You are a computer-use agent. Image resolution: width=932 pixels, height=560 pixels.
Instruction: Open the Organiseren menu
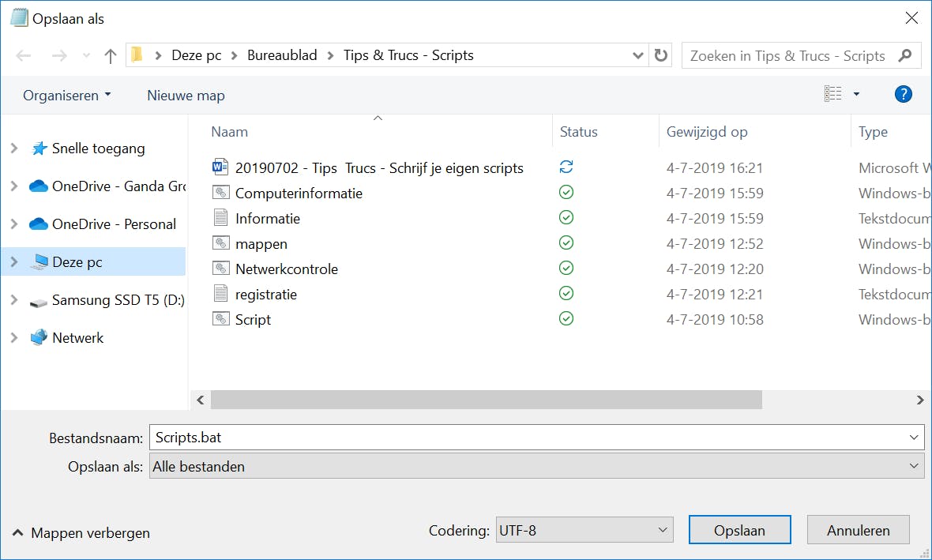[67, 96]
